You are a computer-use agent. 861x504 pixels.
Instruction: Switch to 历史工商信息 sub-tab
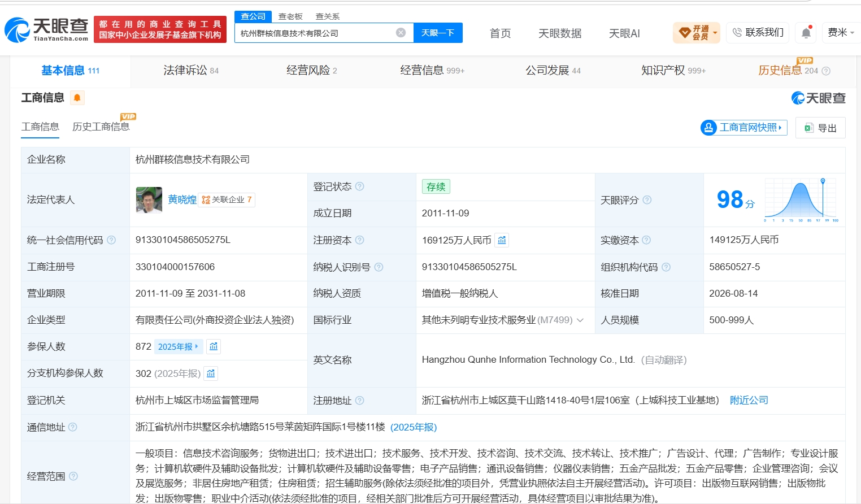pyautogui.click(x=101, y=126)
